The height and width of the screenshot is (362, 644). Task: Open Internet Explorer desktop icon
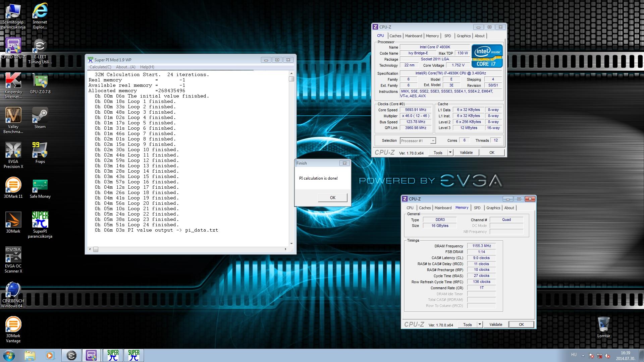pos(40,16)
